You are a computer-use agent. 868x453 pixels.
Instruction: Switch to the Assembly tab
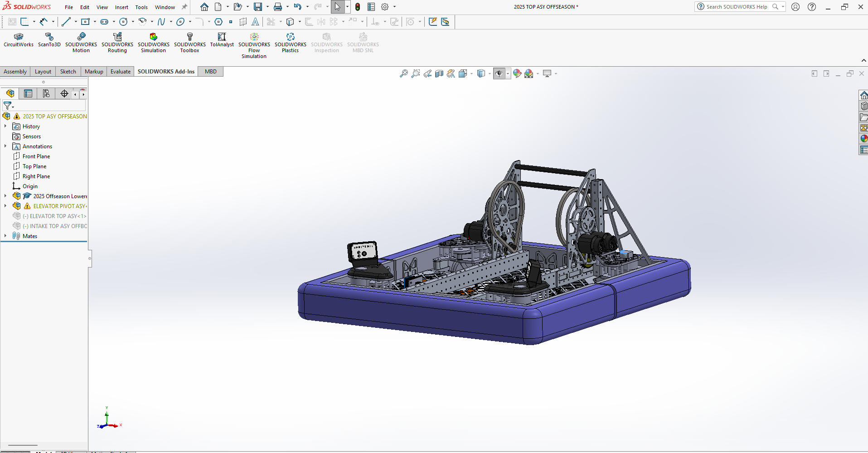click(15, 72)
